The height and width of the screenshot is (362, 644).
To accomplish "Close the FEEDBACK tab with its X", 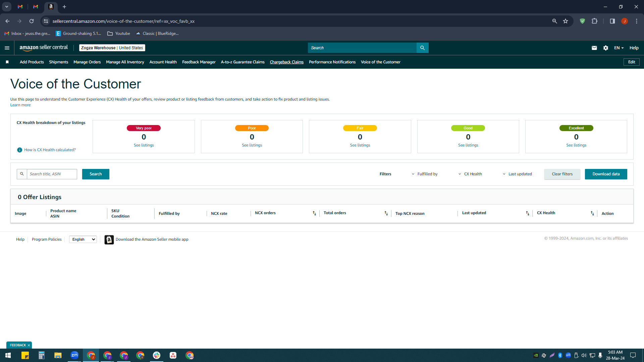I will click(x=29, y=345).
